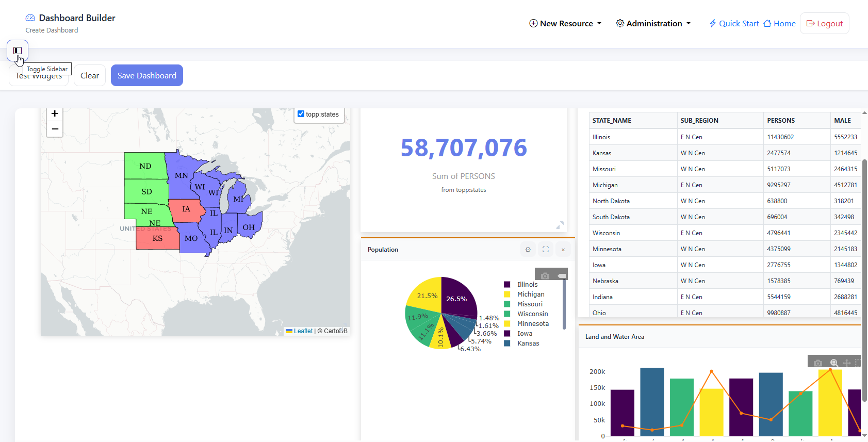Screen dimensions: 868x442
Task: Open Population widget settings gear
Action: (x=528, y=250)
